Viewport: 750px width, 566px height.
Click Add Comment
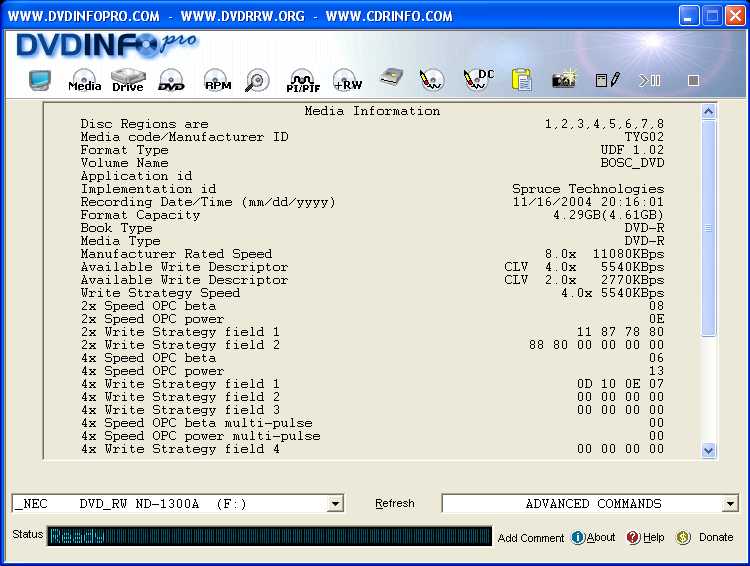pos(530,538)
